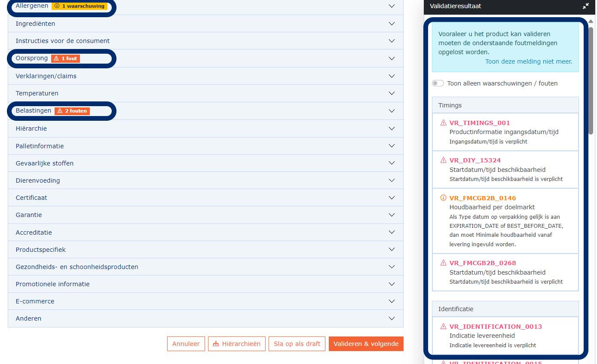This screenshot has width=597, height=364.
Task: Expand the Ingrediënten section chevron
Action: pos(391,24)
